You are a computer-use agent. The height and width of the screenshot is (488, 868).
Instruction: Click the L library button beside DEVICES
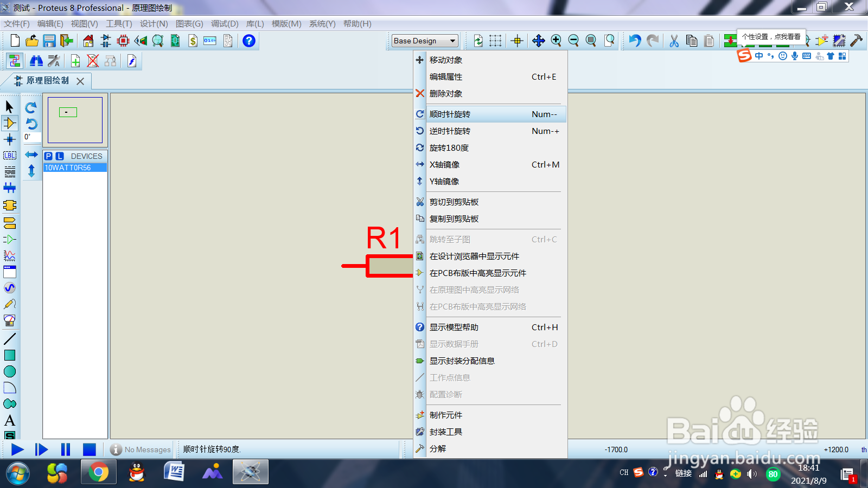(60, 156)
